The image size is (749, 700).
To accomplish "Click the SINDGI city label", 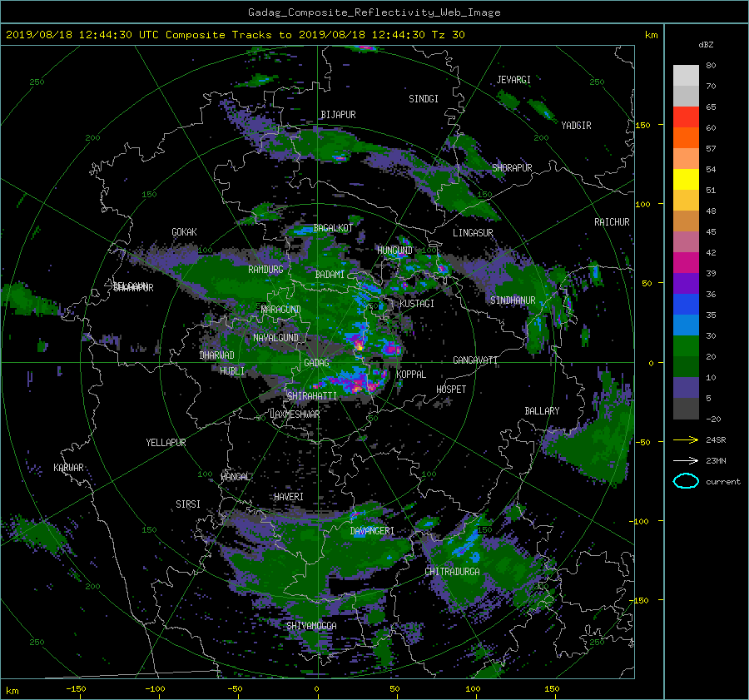I will pyautogui.click(x=424, y=99).
